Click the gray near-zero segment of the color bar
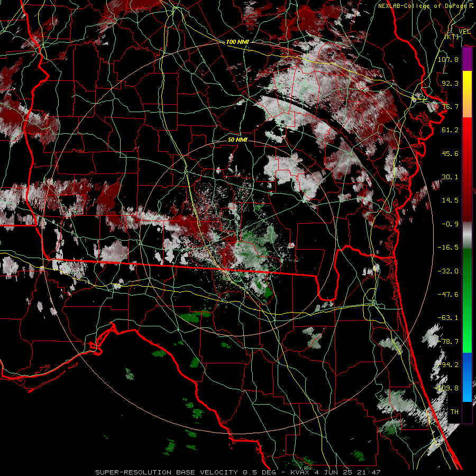This screenshot has width=476, height=476. click(x=467, y=235)
